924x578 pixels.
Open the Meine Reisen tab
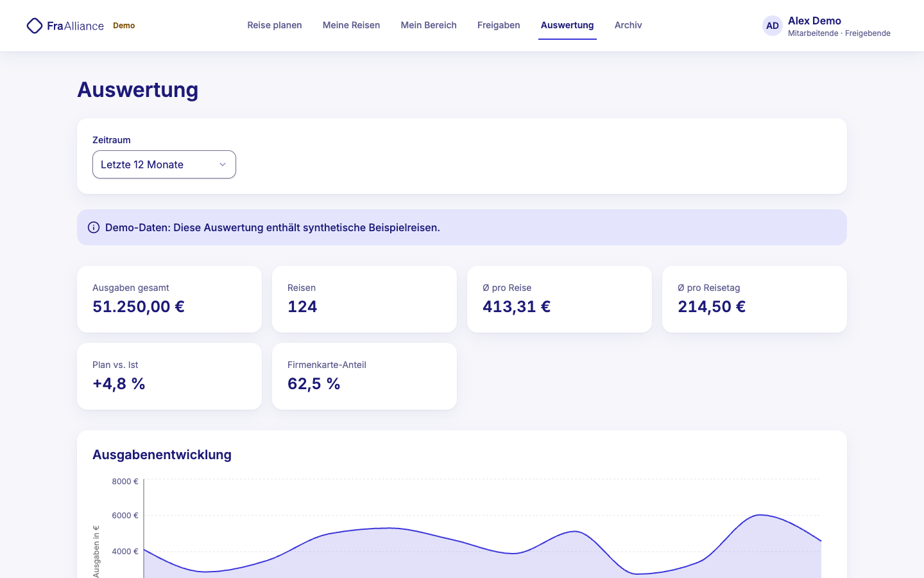click(x=352, y=25)
